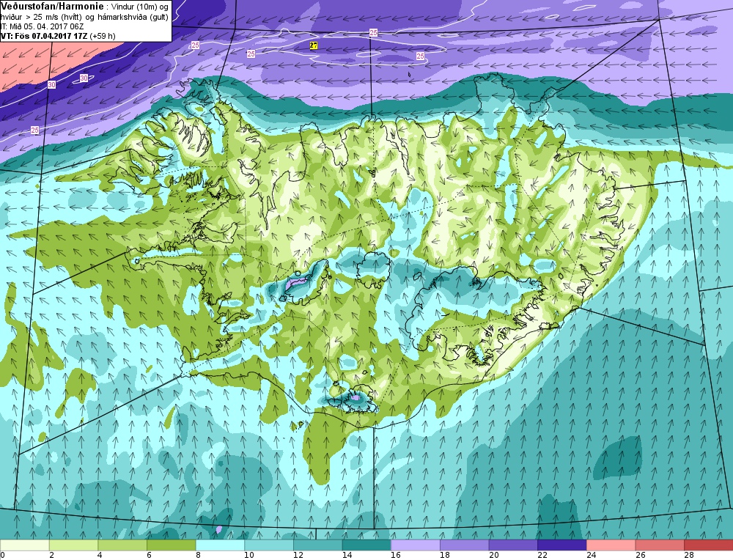Select the light green 2–4 m/s legend swatch
This screenshot has width=733, height=560.
[73, 545]
